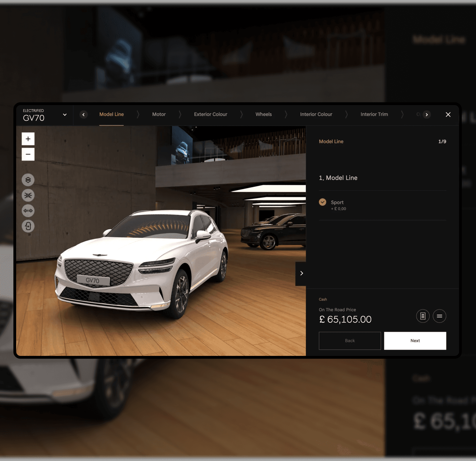Click the £ 65,105.00 price
This screenshot has height=461, width=476.
pos(345,319)
